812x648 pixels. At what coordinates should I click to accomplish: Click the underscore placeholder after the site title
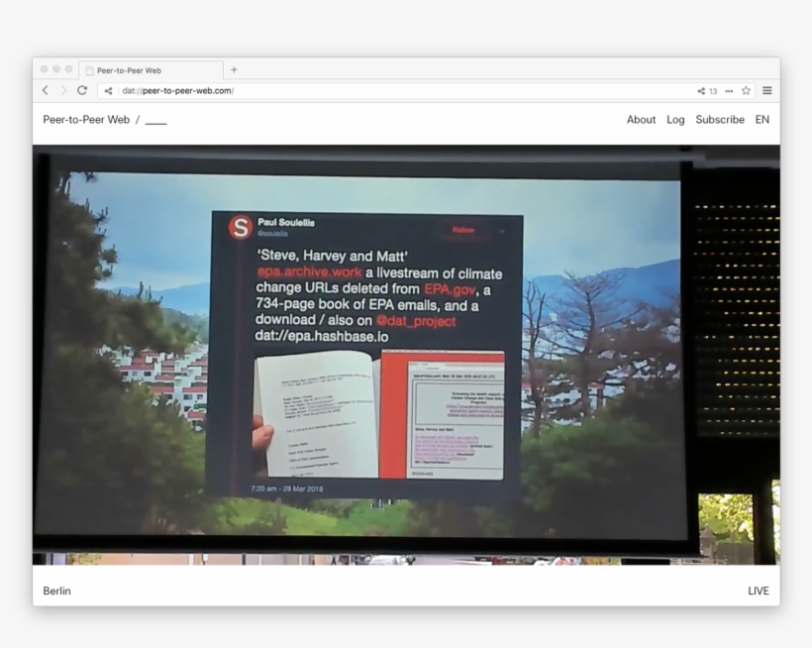pyautogui.click(x=155, y=123)
